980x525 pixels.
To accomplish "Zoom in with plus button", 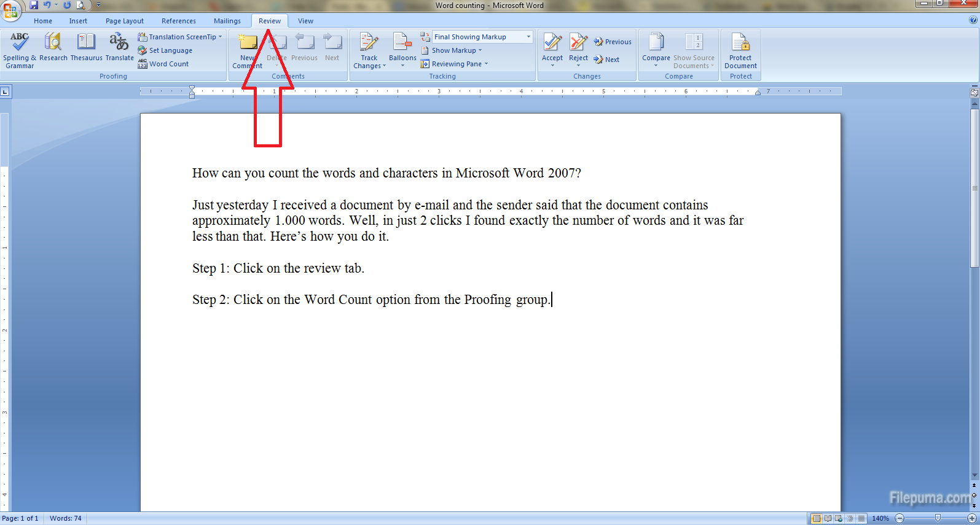I will 972,518.
